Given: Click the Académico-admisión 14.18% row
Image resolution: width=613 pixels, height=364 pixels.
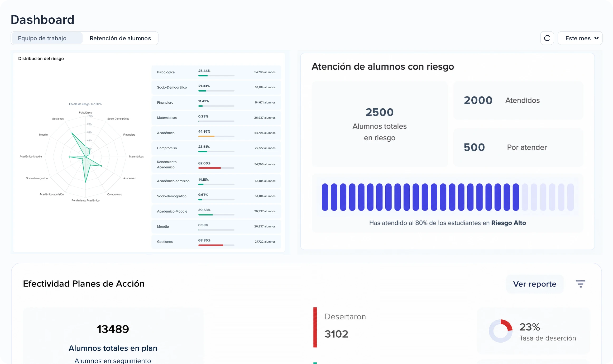Looking at the screenshot, I should (x=216, y=181).
